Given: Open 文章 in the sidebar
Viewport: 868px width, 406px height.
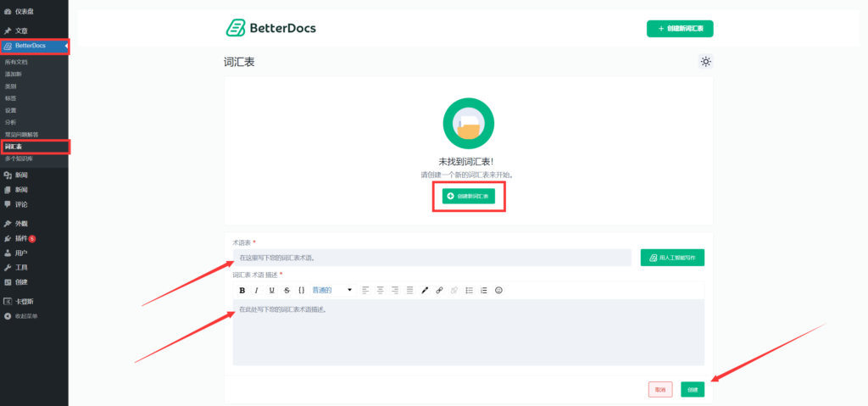Looking at the screenshot, I should [x=21, y=31].
